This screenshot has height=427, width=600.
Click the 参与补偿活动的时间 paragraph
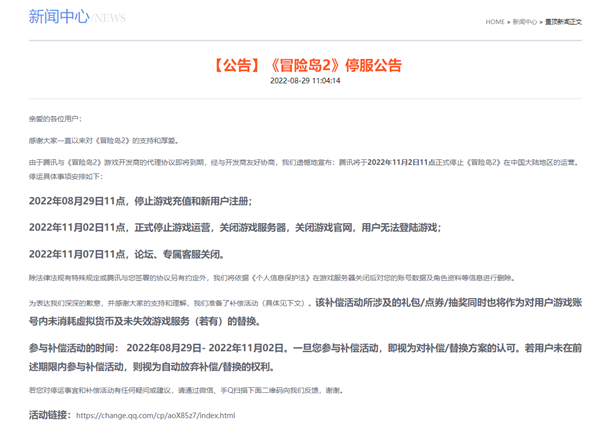point(305,357)
